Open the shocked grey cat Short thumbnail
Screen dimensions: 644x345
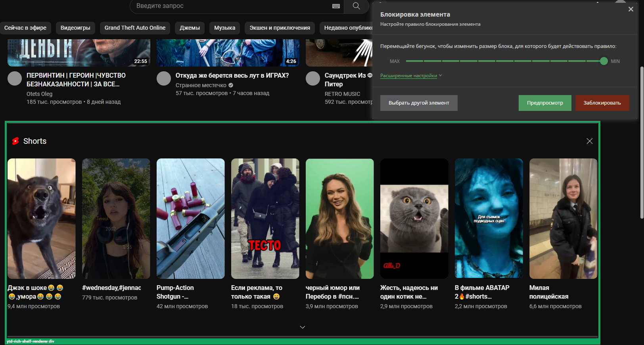[x=414, y=219]
